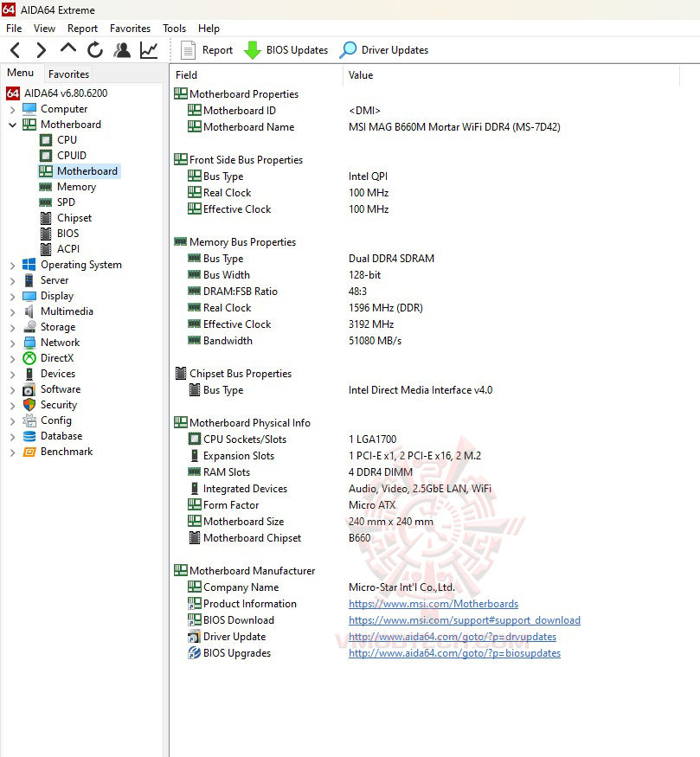This screenshot has height=757, width=700.
Task: Click the DirectX Xbox icon
Action: tap(29, 358)
